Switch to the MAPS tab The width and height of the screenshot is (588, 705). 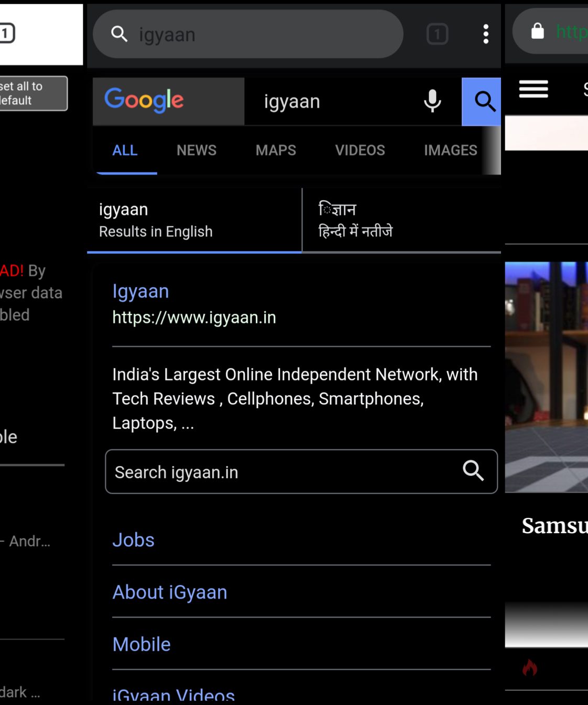tap(276, 150)
